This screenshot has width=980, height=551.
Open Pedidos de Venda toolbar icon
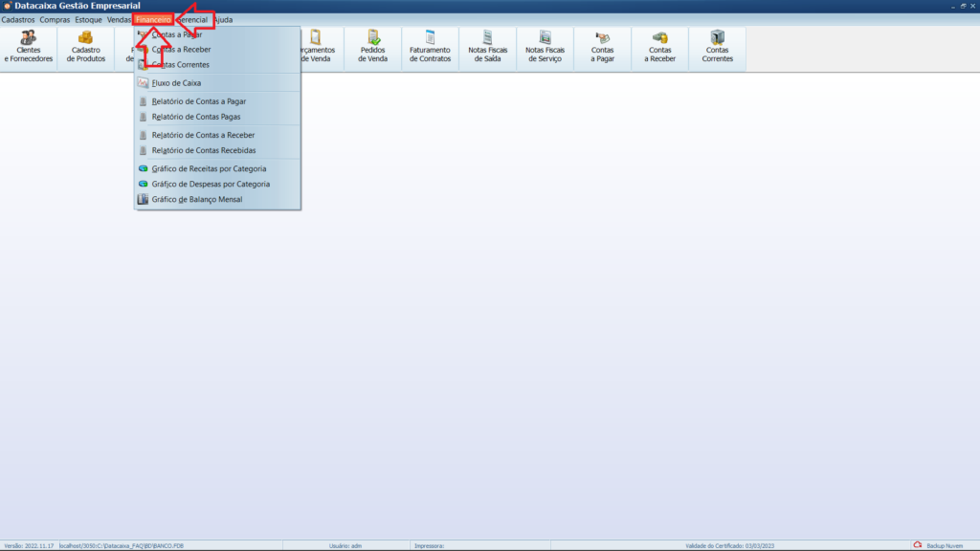(373, 48)
